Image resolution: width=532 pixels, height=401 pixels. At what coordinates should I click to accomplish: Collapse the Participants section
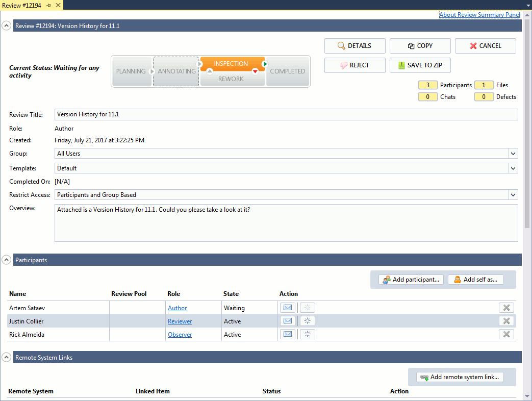[x=6, y=260]
